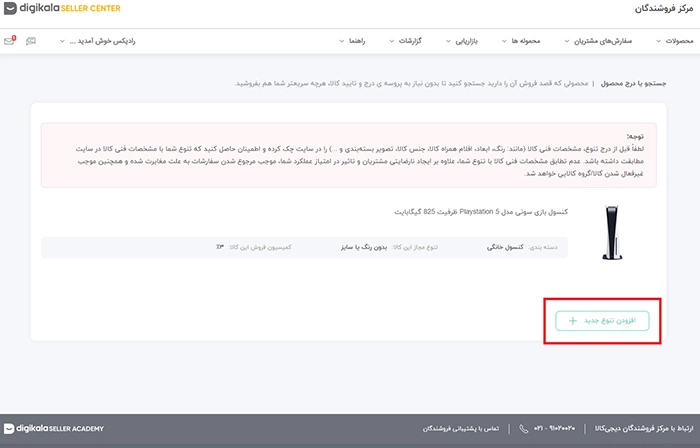Click the phone icon in the footer
Screen dimensions: 700x448
[524, 429]
